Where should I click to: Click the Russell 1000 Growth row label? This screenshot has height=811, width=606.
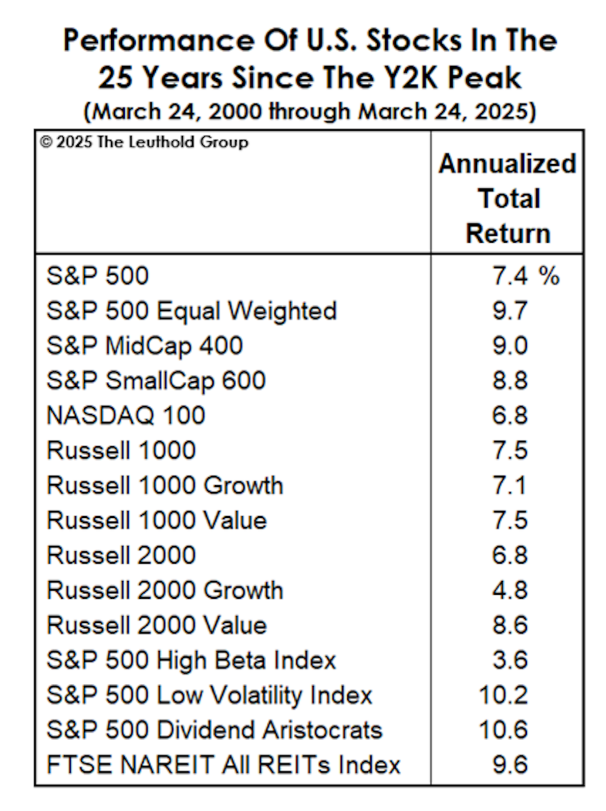[x=165, y=485]
